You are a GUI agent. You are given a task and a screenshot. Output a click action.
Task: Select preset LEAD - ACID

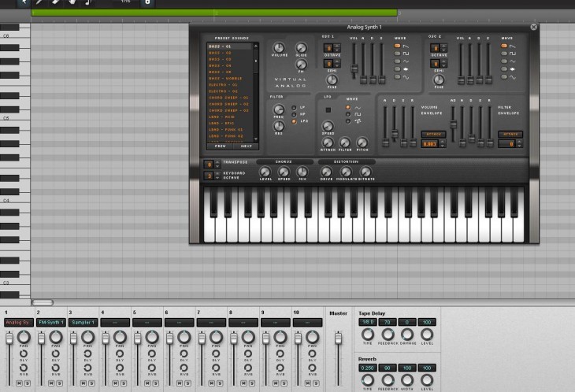coord(221,116)
